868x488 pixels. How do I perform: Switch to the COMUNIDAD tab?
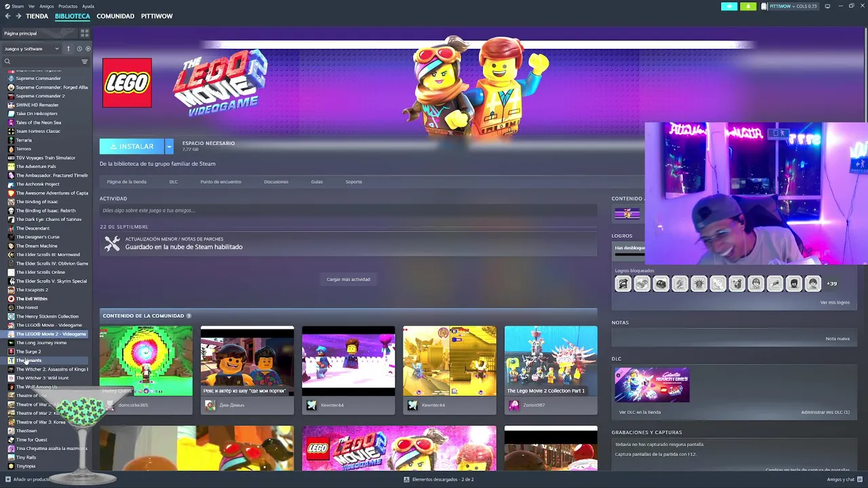click(x=115, y=16)
